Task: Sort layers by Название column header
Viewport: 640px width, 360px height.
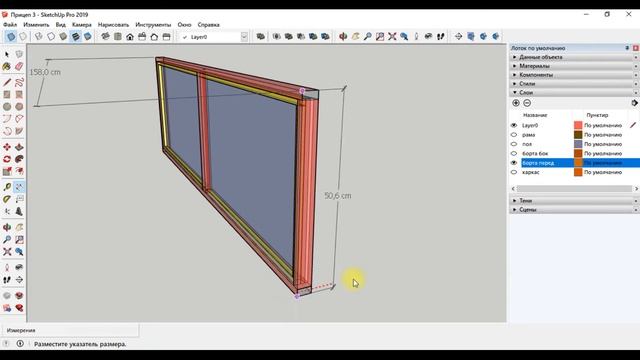Action: 535,116
